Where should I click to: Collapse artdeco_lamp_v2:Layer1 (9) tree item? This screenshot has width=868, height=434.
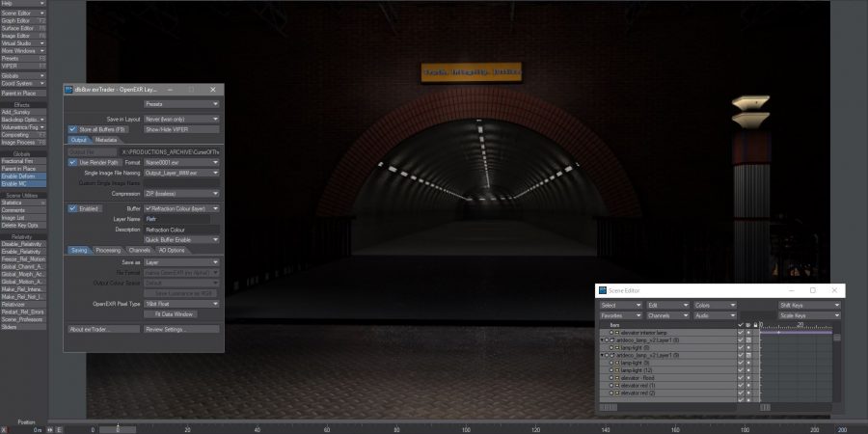602,355
